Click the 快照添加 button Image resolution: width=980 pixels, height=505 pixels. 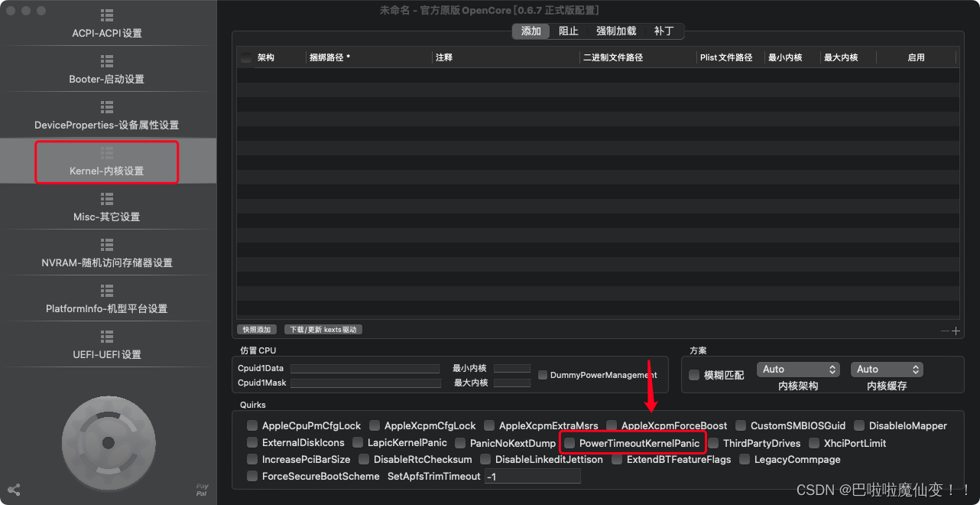257,330
